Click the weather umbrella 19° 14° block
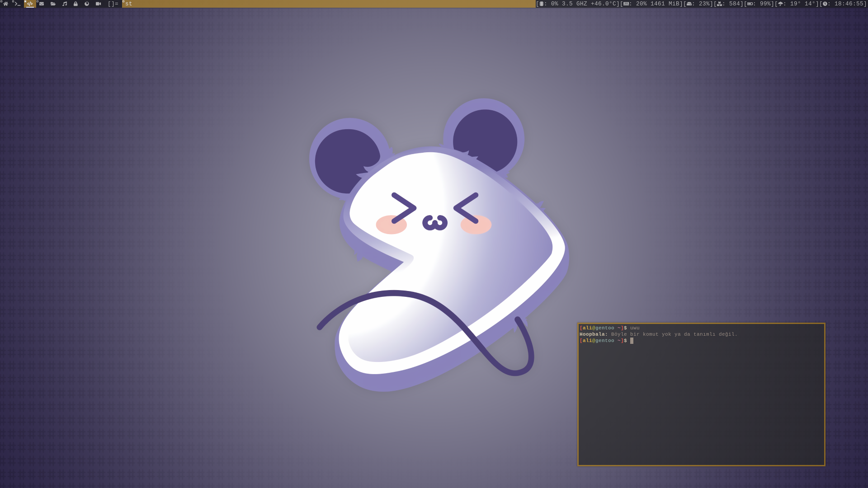The width and height of the screenshot is (868, 488). (797, 4)
